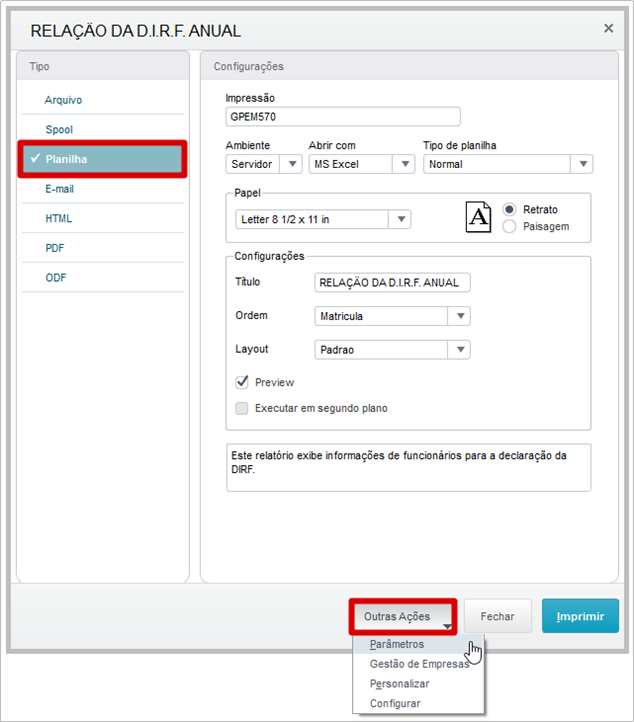Select the Retrato orientation radio button

point(509,210)
